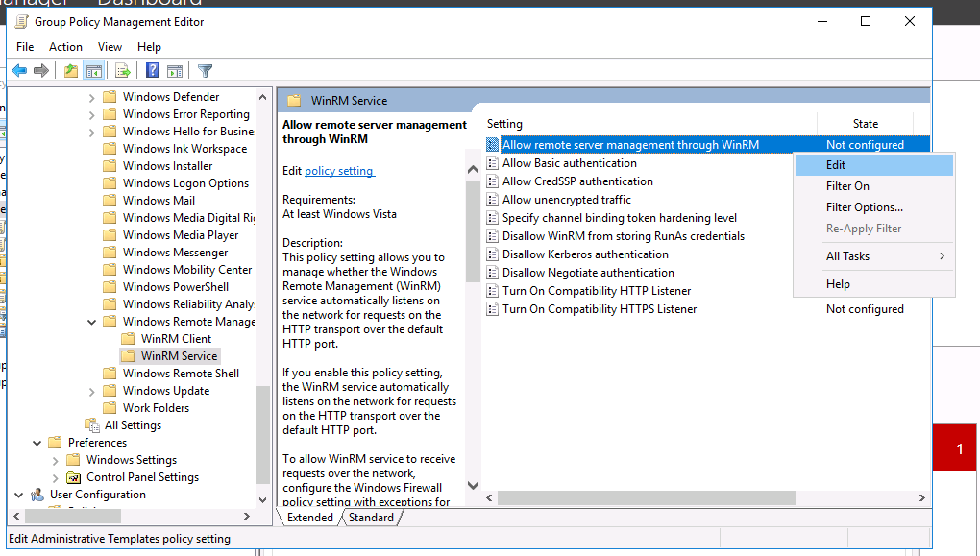The height and width of the screenshot is (556, 980).
Task: Click the policy setting hyperlink
Action: [338, 171]
